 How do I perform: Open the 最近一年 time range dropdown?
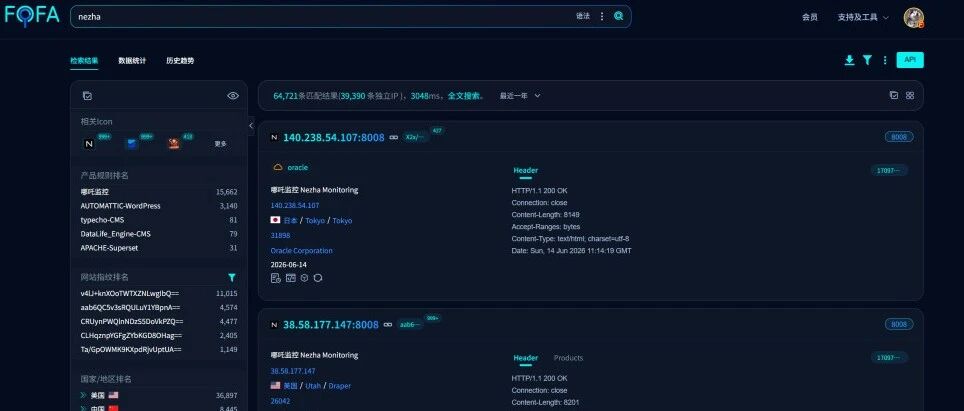click(520, 96)
